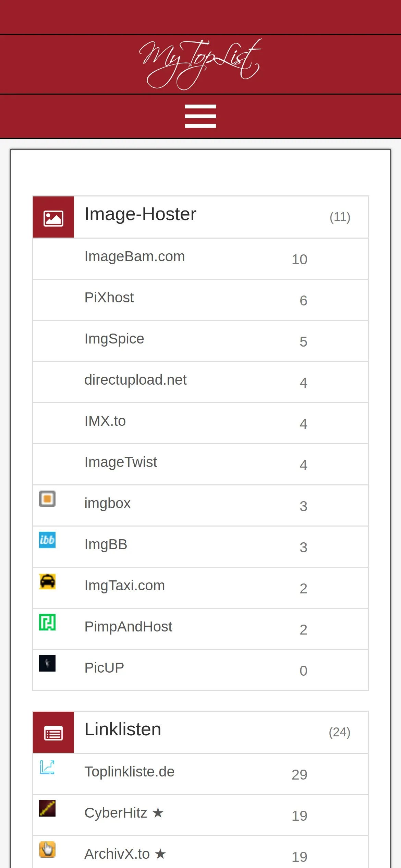This screenshot has width=401, height=868.
Task: Visit the ImageTwist entry
Action: 121,462
